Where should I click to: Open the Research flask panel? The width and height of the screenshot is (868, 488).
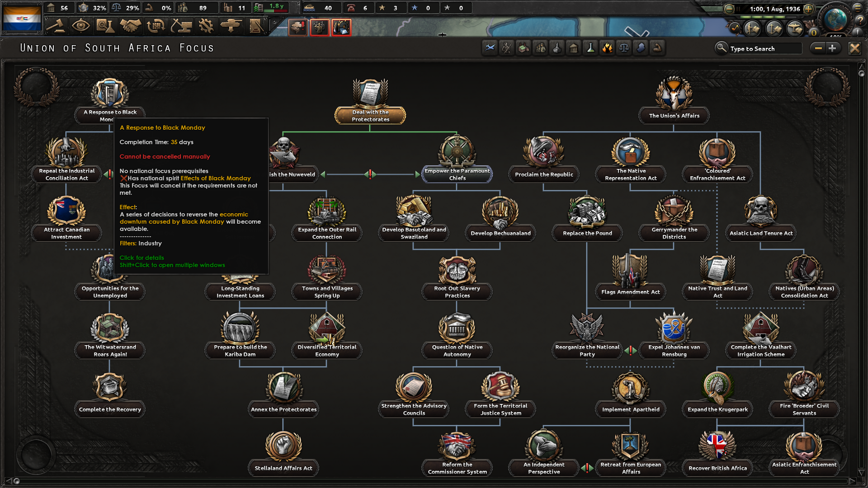click(x=105, y=26)
